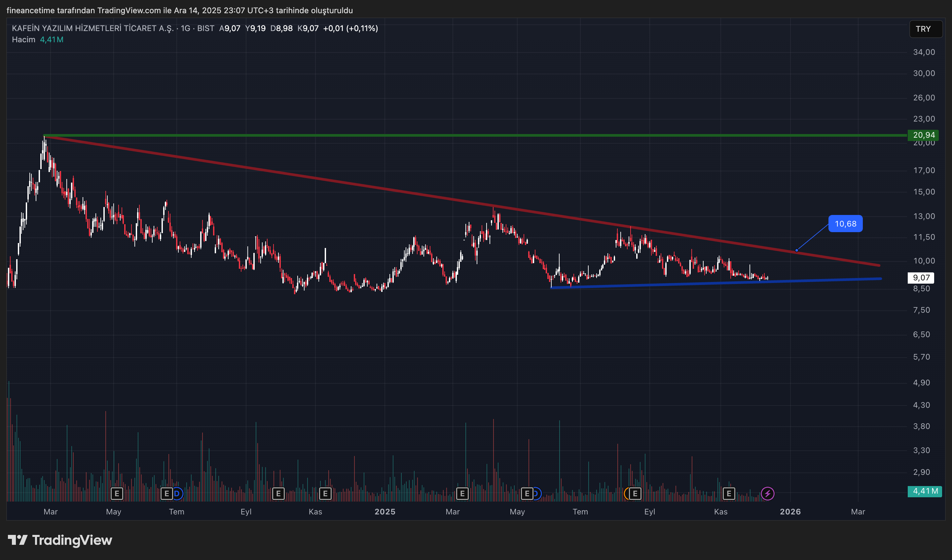Image resolution: width=952 pixels, height=560 pixels.
Task: Click the KAFEİN YAZILIM symbol title
Action: 92,28
